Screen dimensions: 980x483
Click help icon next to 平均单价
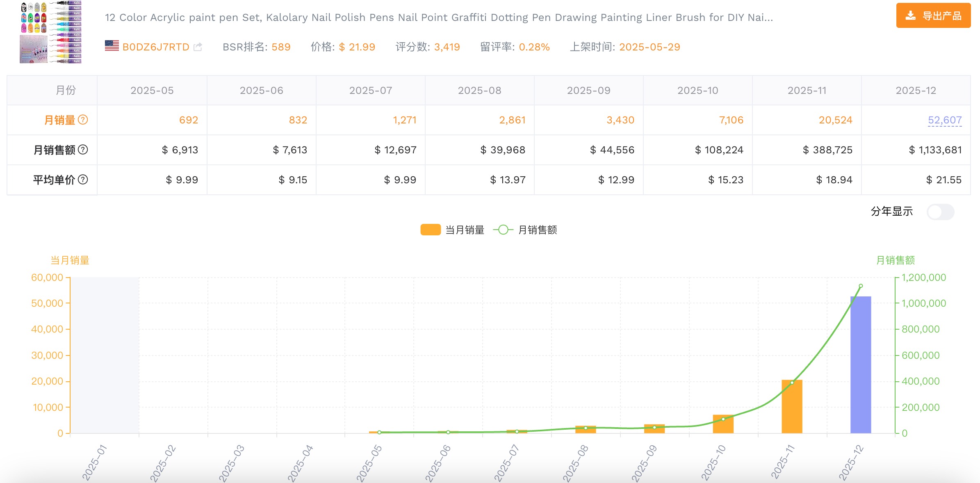point(83,180)
